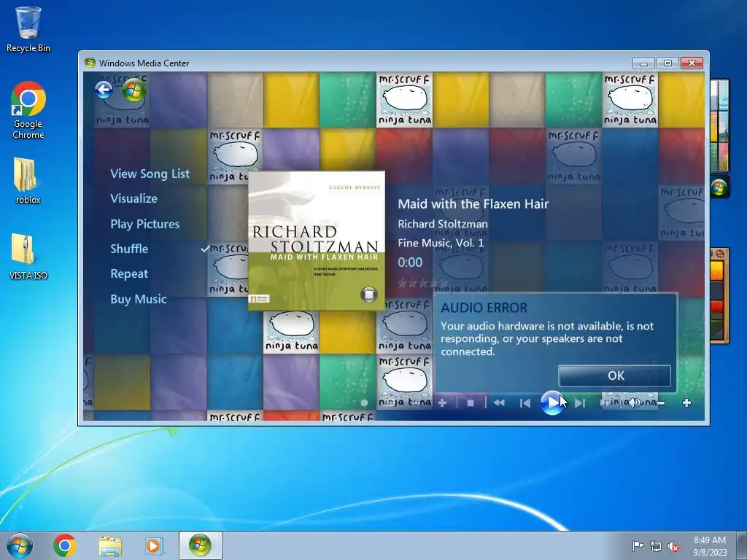Click album name Fine Music, Vol. 1
The height and width of the screenshot is (560, 747).
coord(441,243)
